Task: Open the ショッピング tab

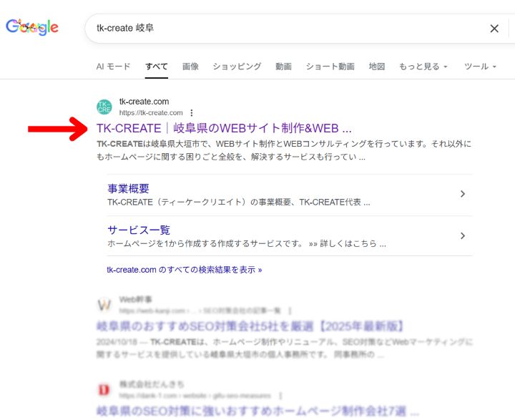Action: 237,67
